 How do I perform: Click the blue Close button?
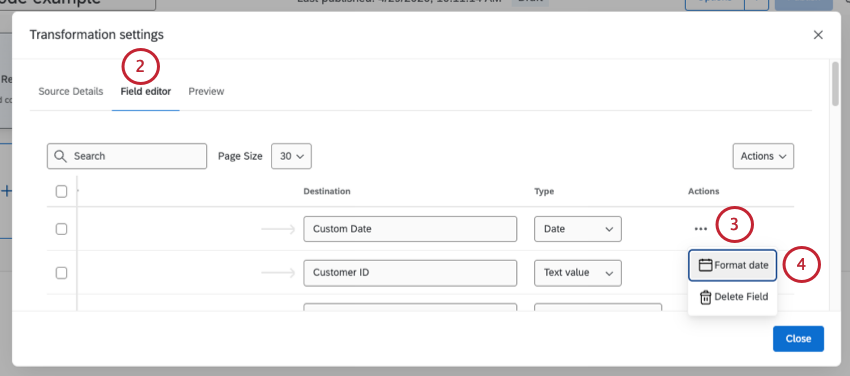click(798, 339)
